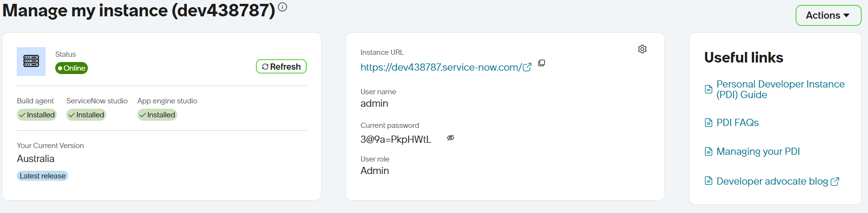Toggle current password visibility eye icon
Image resolution: width=868 pixels, height=213 pixels.
[x=450, y=138]
